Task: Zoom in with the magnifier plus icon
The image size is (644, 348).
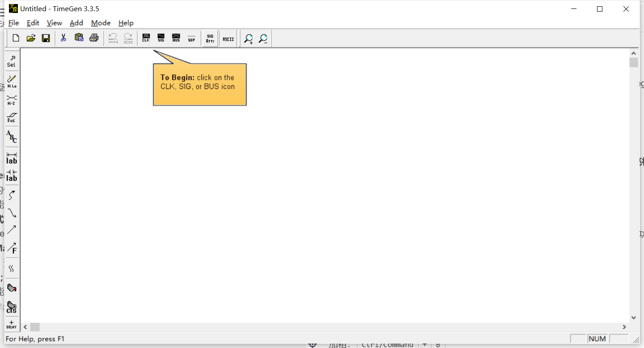Action: point(248,38)
